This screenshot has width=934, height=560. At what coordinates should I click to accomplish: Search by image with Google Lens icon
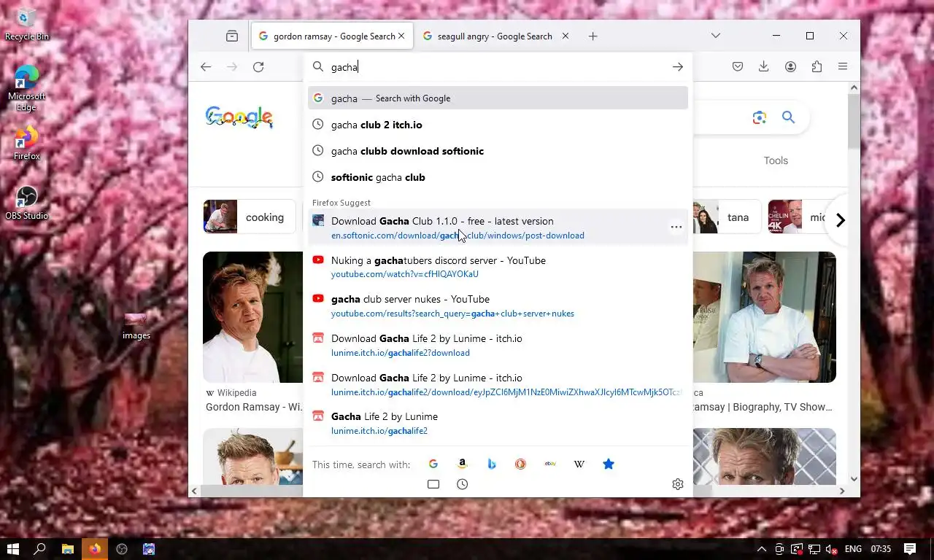pos(760,117)
